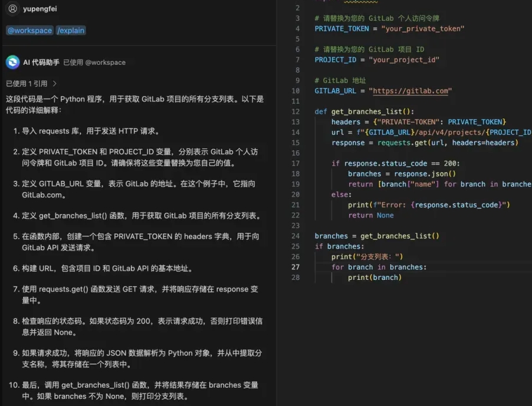Screen dimensions: 532x406
Task: Click the yupengfei username
Action: (40, 9)
